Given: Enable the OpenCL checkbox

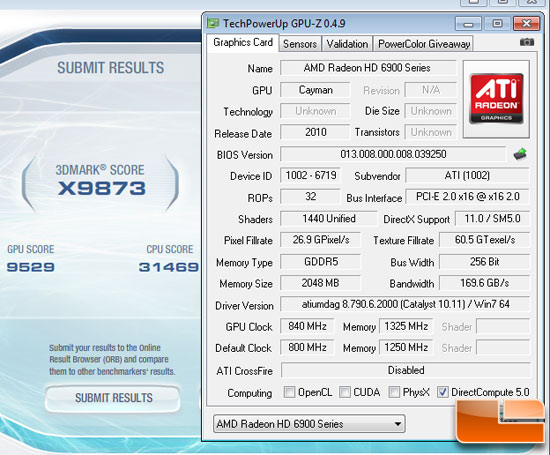Looking at the screenshot, I should tap(289, 392).
